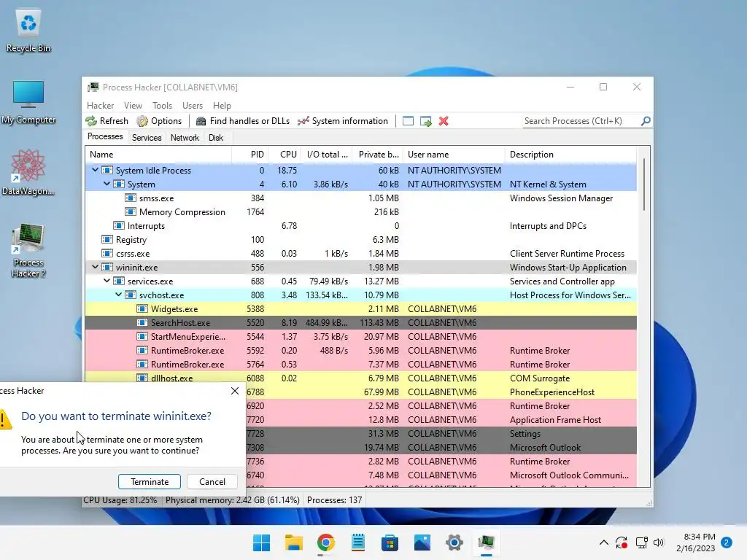Open Microsoft Store from taskbar
The width and height of the screenshot is (747, 560).
pos(390,542)
